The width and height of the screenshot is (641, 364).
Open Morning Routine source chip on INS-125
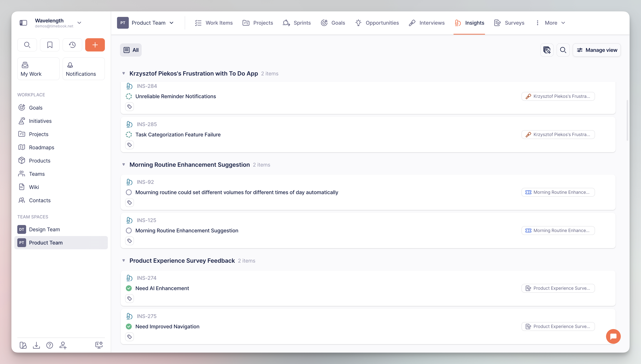(x=558, y=231)
